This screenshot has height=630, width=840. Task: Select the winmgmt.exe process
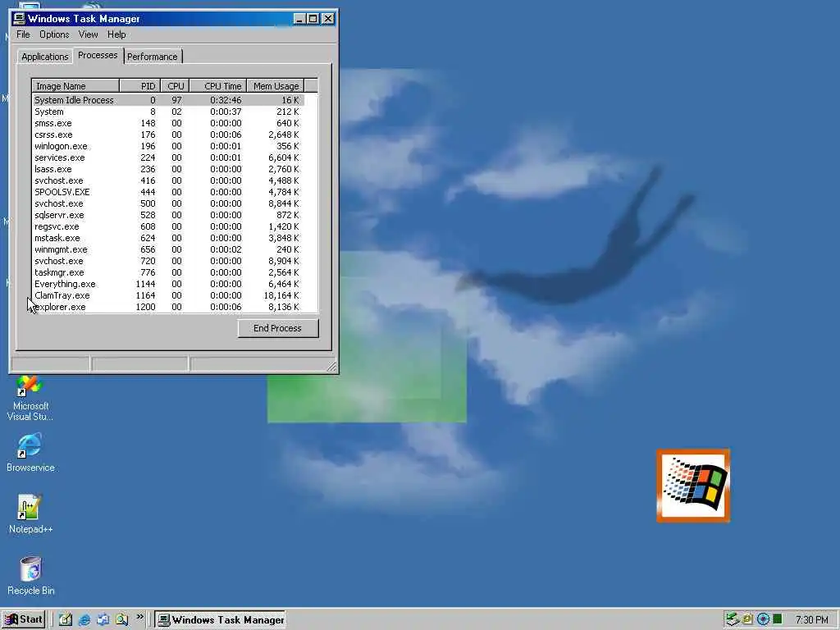167,249
